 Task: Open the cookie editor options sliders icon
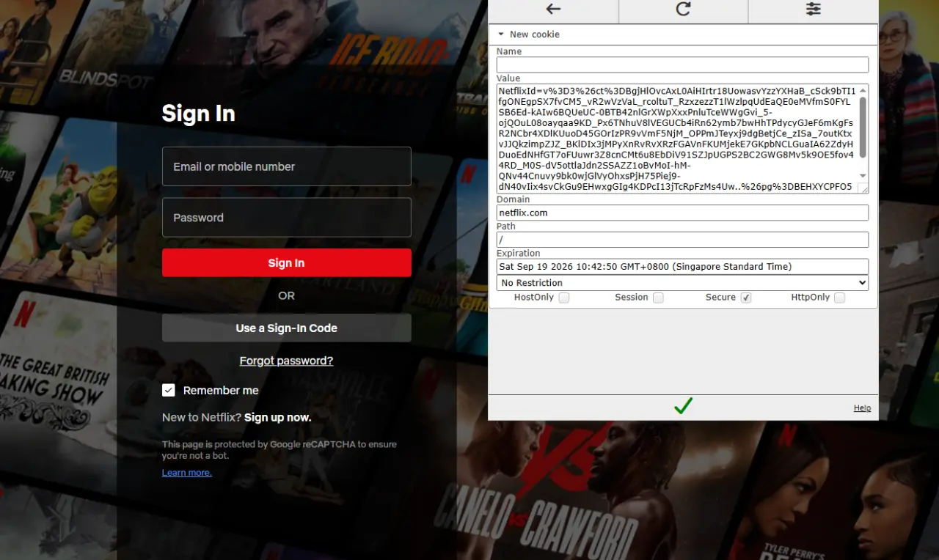(813, 9)
